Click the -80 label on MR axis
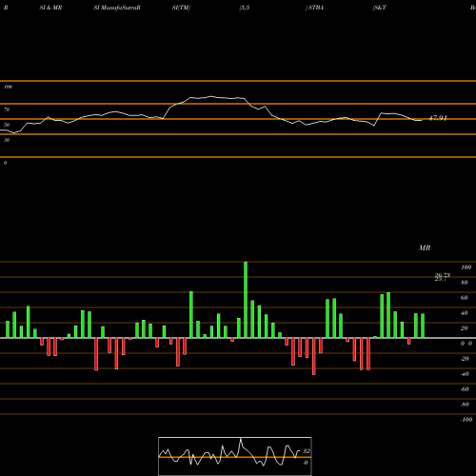This screenshot has height=476, width=476. point(465,405)
